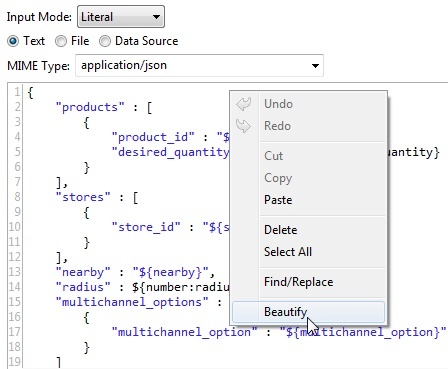Viewport: 448px width, 369px height.
Task: Click the "products" key in editor
Action: (x=90, y=107)
